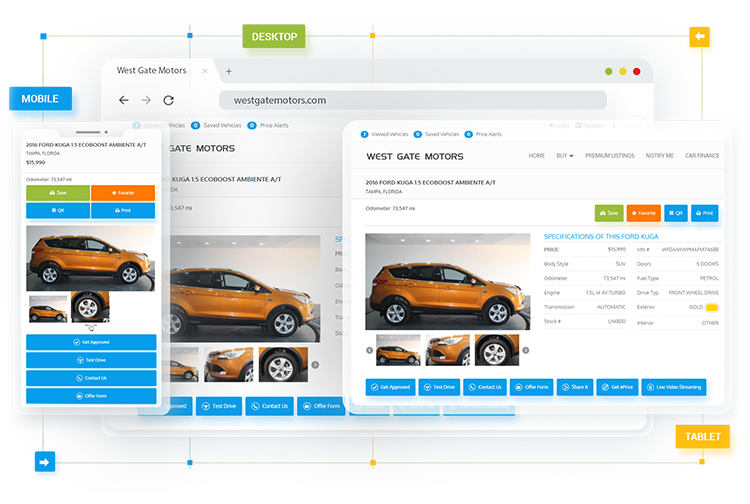Click Live Video Streaming button
The width and height of the screenshot is (750, 504).
pos(673,387)
